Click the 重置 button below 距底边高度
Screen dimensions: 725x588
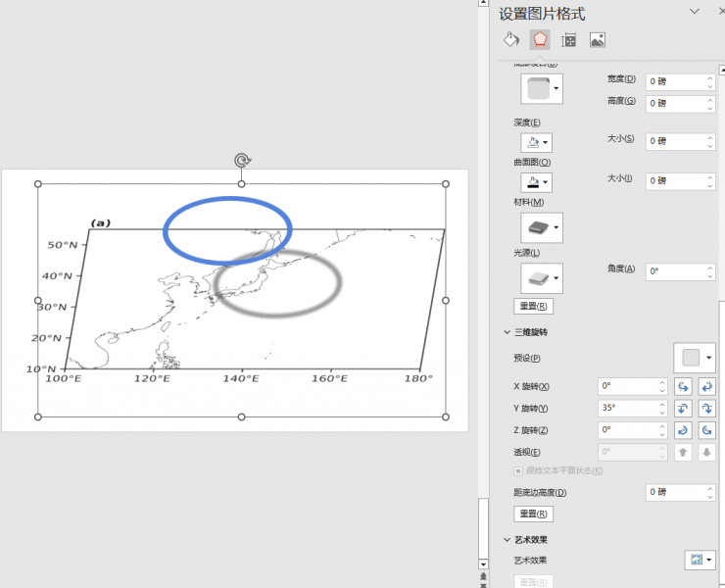533,514
